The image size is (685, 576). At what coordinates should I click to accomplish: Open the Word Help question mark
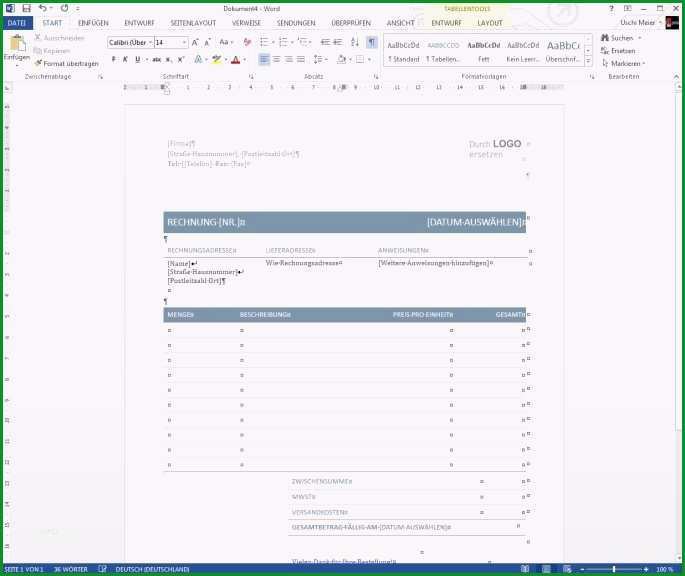(611, 8)
